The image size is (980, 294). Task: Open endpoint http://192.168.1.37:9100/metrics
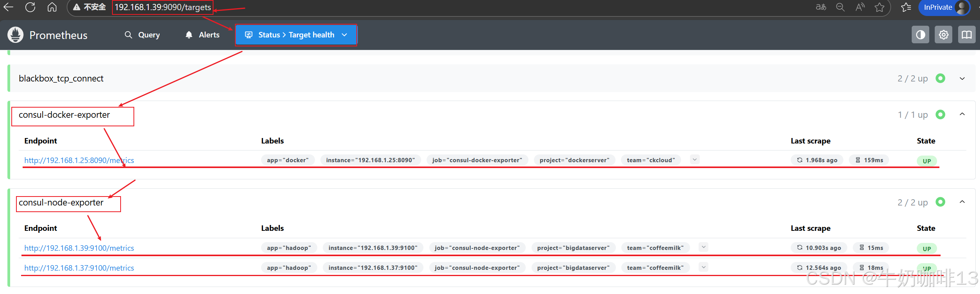79,268
